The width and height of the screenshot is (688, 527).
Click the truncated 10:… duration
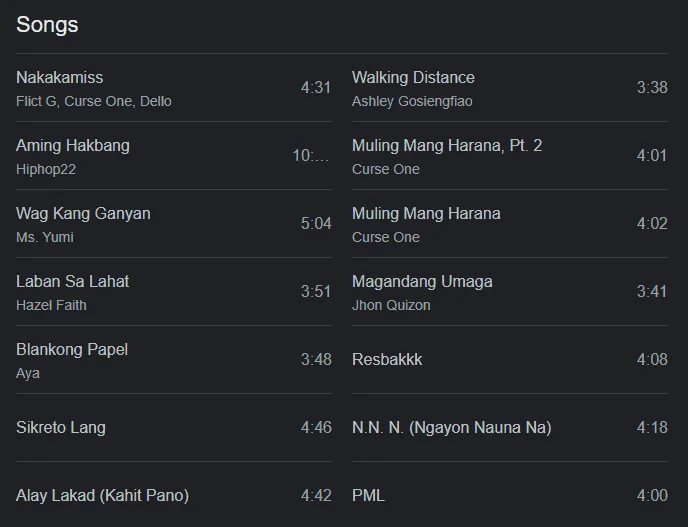point(311,156)
